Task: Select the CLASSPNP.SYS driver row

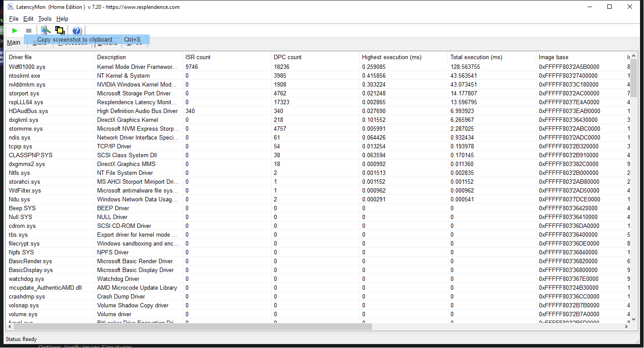Action: (x=318, y=155)
